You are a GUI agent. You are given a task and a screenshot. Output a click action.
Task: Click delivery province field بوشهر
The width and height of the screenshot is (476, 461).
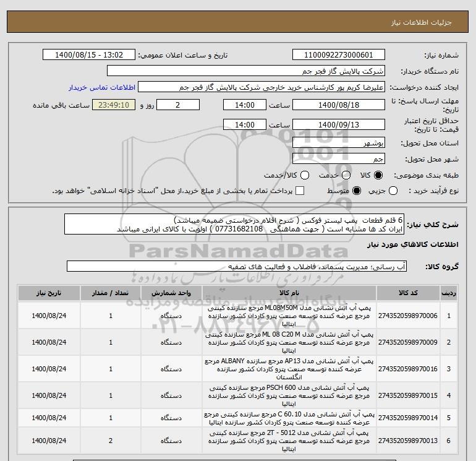(339, 143)
